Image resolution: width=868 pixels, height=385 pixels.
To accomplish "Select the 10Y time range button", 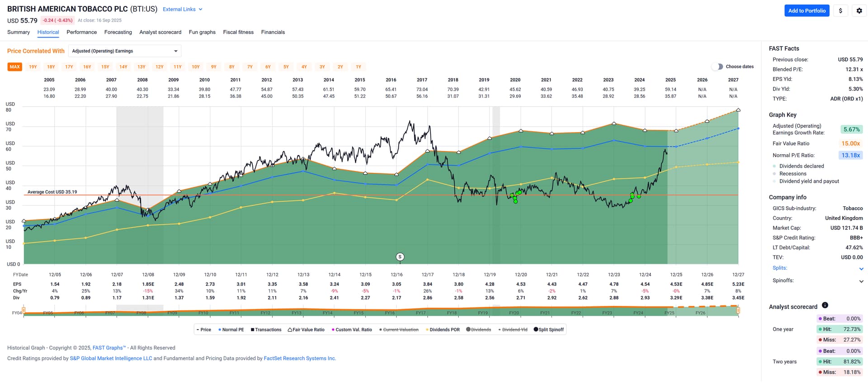I will (195, 67).
